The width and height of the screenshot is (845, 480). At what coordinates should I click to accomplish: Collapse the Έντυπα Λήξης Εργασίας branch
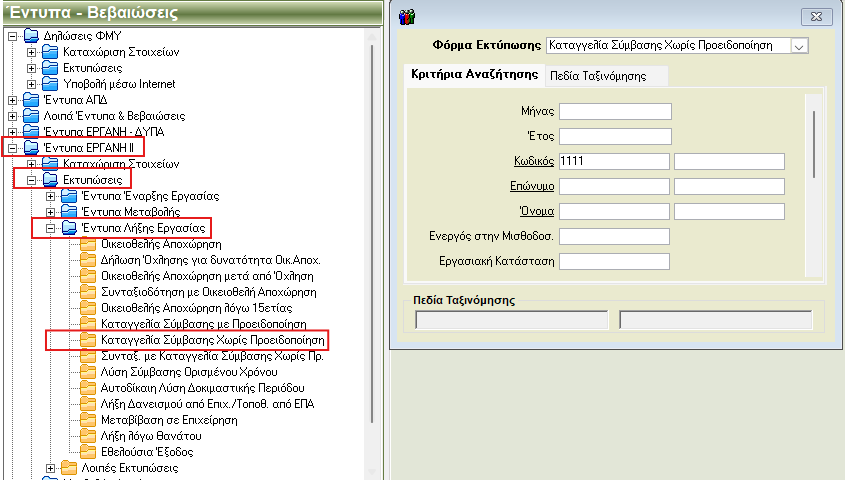coord(51,228)
